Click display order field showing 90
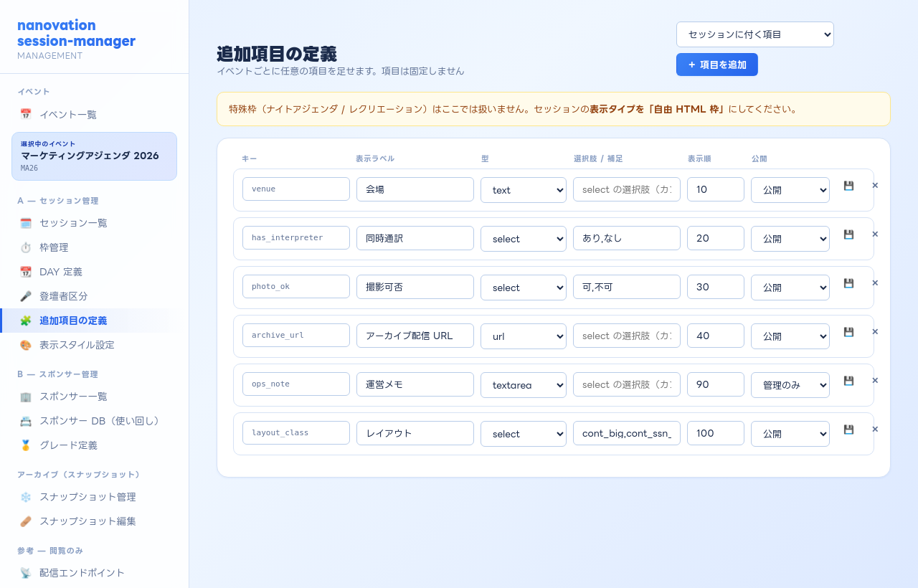 pos(716,384)
